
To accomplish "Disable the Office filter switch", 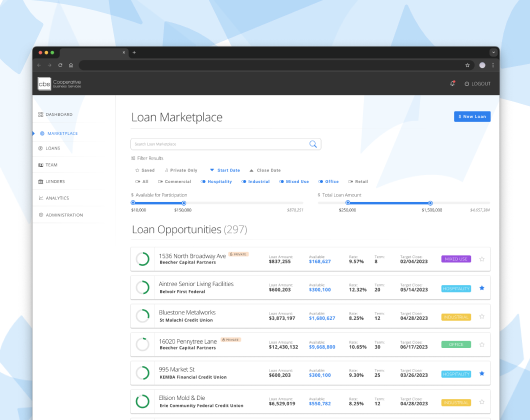I will pos(328,181).
